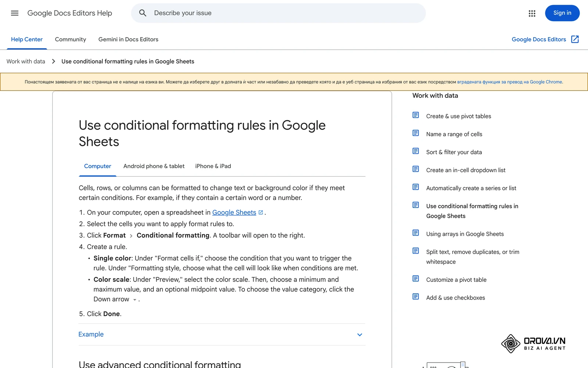This screenshot has width=588, height=368.
Task: Click the search magnifier icon
Action: point(143,13)
